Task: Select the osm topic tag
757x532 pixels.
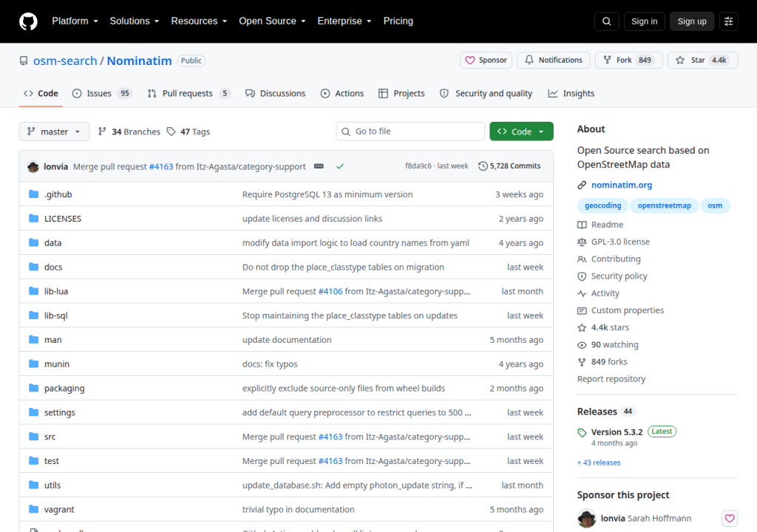Action: point(715,205)
